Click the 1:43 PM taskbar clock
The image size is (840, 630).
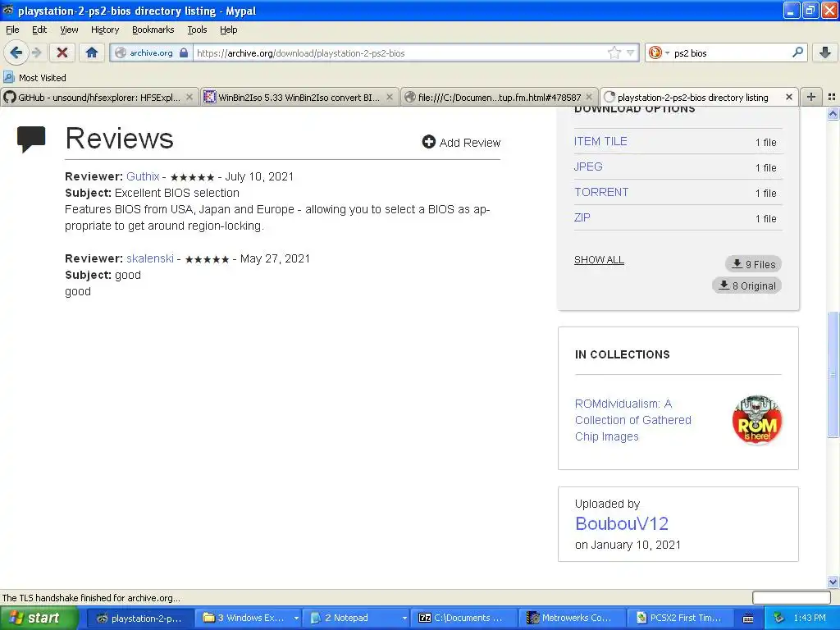click(810, 618)
